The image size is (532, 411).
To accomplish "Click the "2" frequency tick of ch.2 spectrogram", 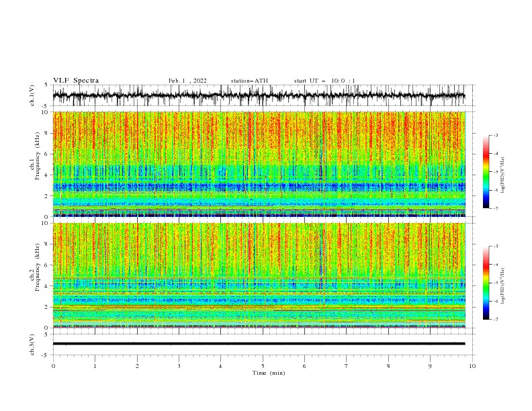I will coord(47,307).
